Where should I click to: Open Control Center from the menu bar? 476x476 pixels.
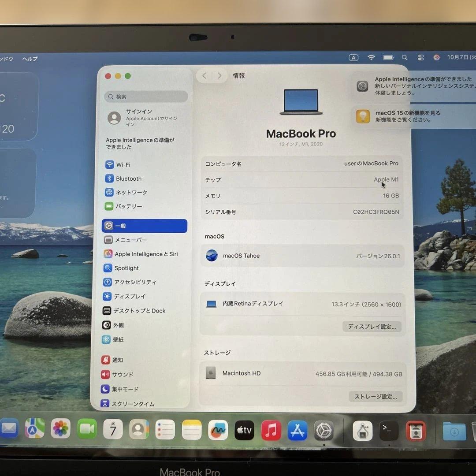click(420, 57)
